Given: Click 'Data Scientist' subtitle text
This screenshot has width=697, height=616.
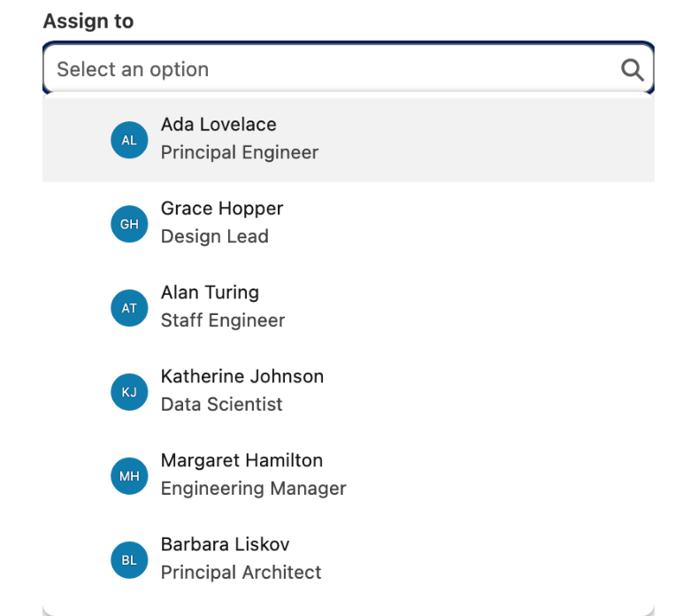Looking at the screenshot, I should [221, 404].
